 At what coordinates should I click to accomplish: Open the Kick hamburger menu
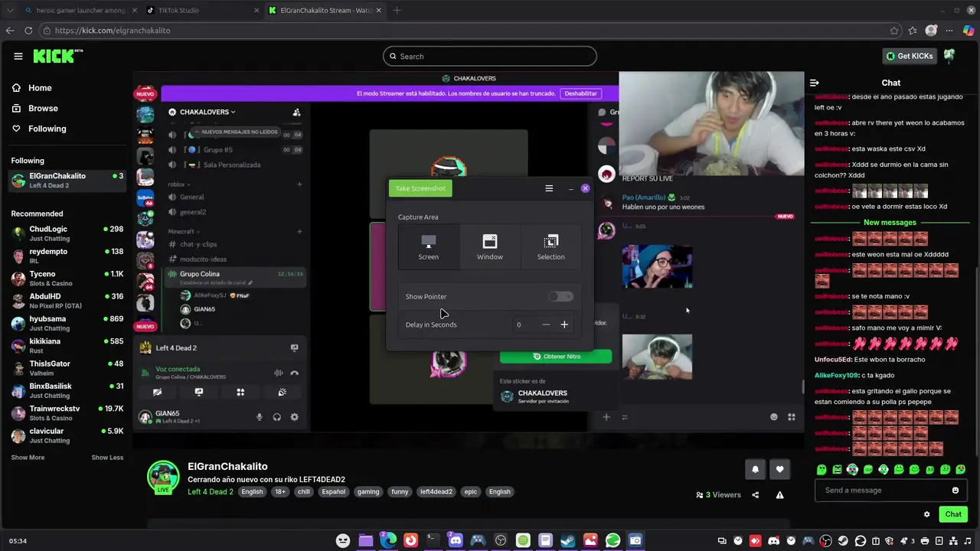coord(18,56)
